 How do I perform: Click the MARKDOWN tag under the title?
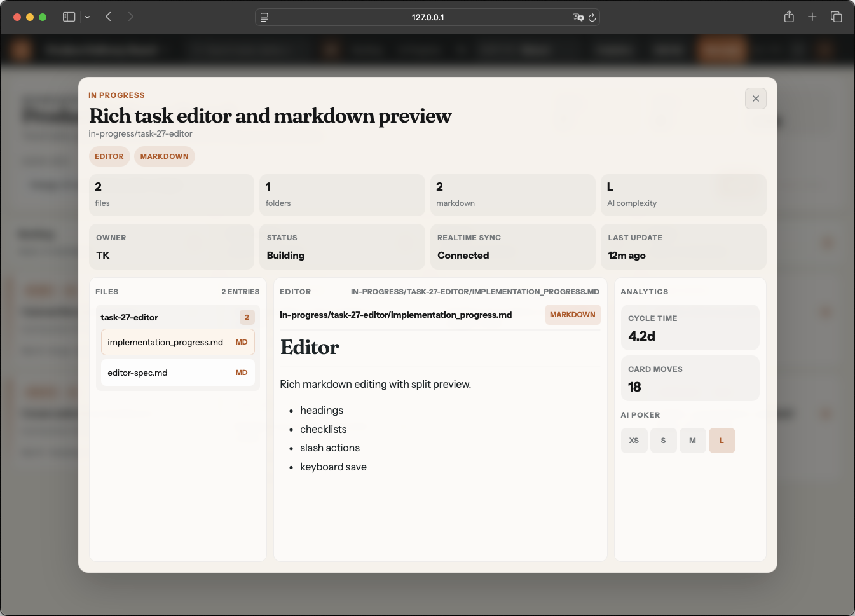pos(164,156)
